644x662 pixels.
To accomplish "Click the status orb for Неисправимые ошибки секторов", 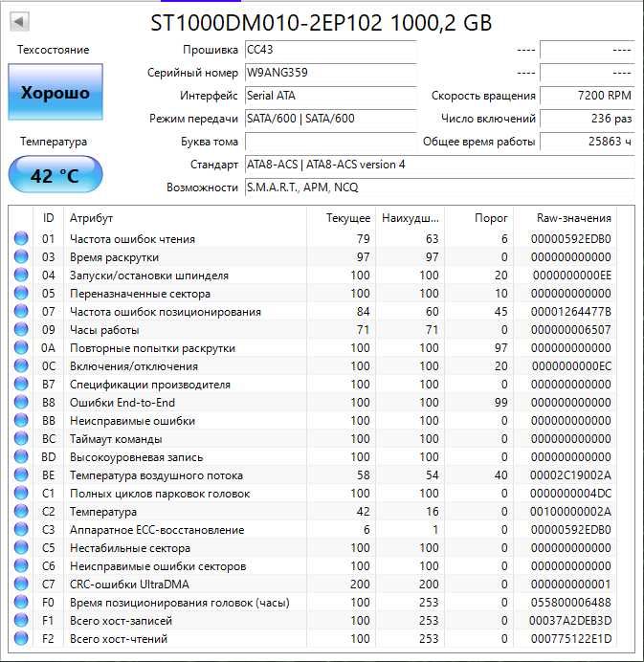I will coord(21,565).
